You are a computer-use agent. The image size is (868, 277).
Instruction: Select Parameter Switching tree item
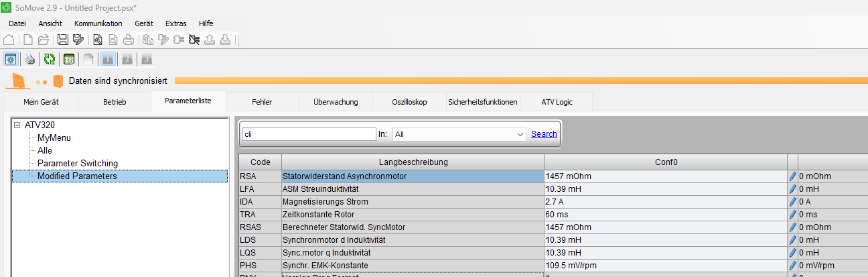[78, 163]
